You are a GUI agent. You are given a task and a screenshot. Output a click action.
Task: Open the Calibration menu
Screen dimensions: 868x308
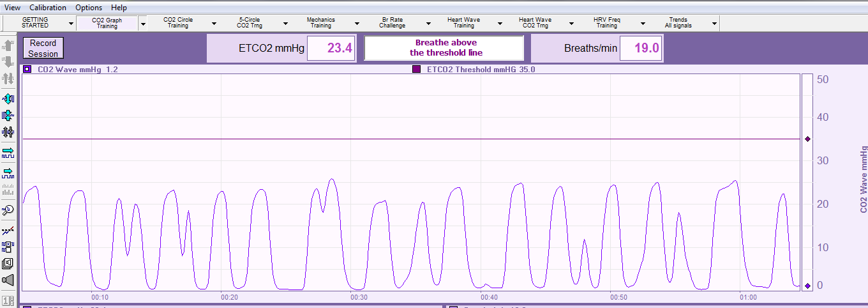pos(47,8)
